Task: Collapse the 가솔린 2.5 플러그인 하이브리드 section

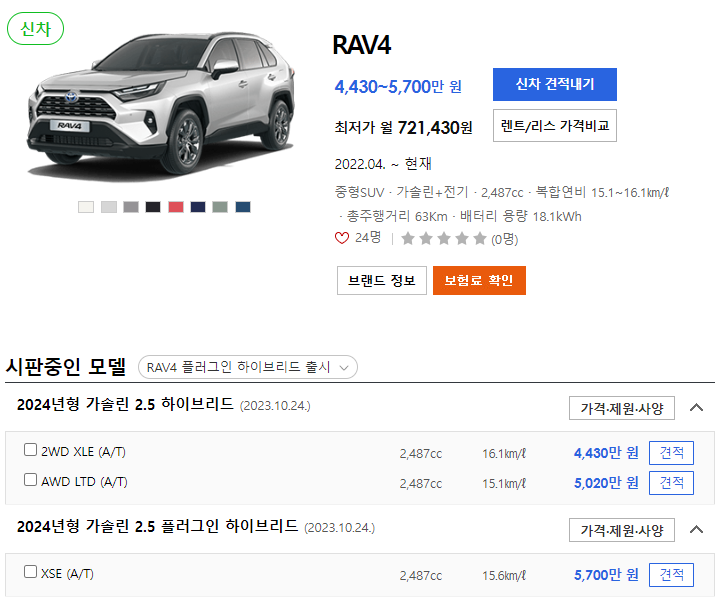Action: pyautogui.click(x=697, y=530)
